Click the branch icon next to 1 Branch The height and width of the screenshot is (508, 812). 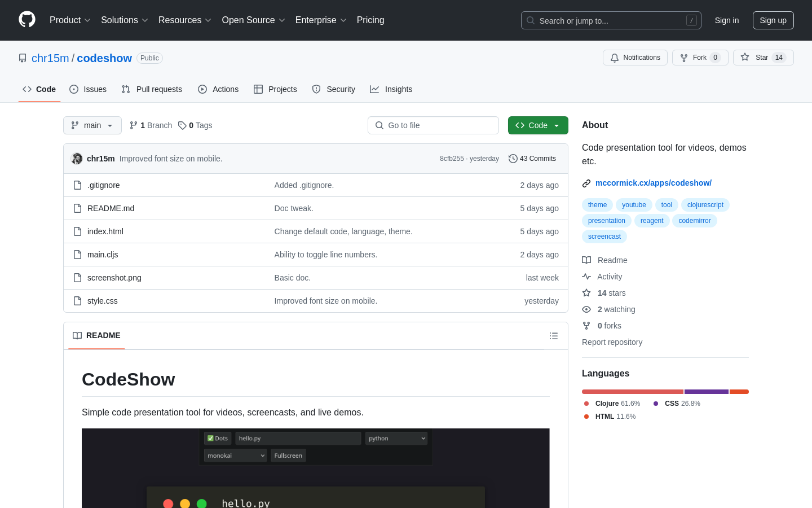click(134, 125)
